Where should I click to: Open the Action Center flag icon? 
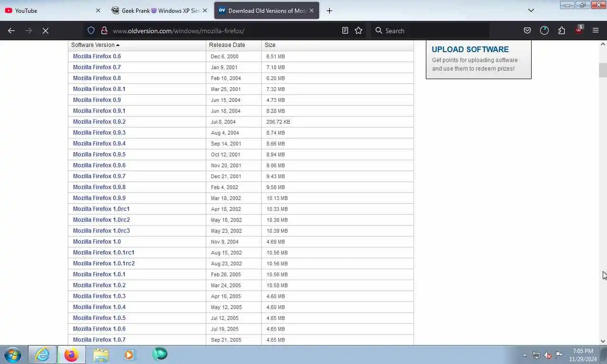(x=559, y=355)
